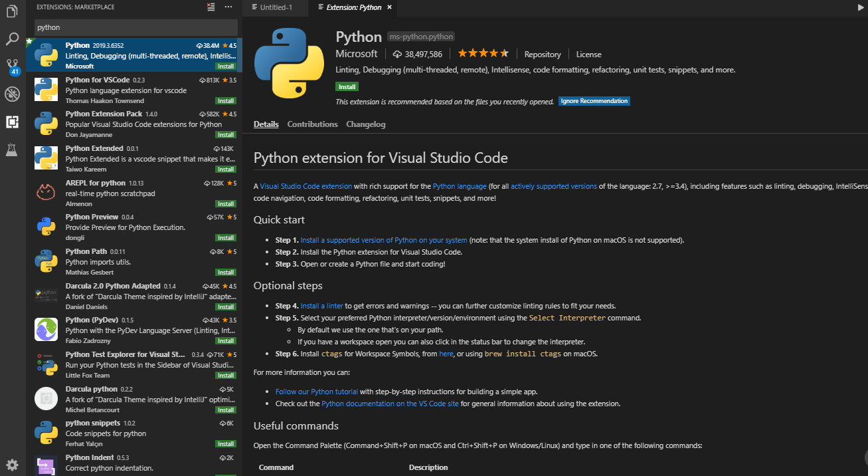Open the Manage gear icon
This screenshot has height=476, width=868.
tap(12, 465)
